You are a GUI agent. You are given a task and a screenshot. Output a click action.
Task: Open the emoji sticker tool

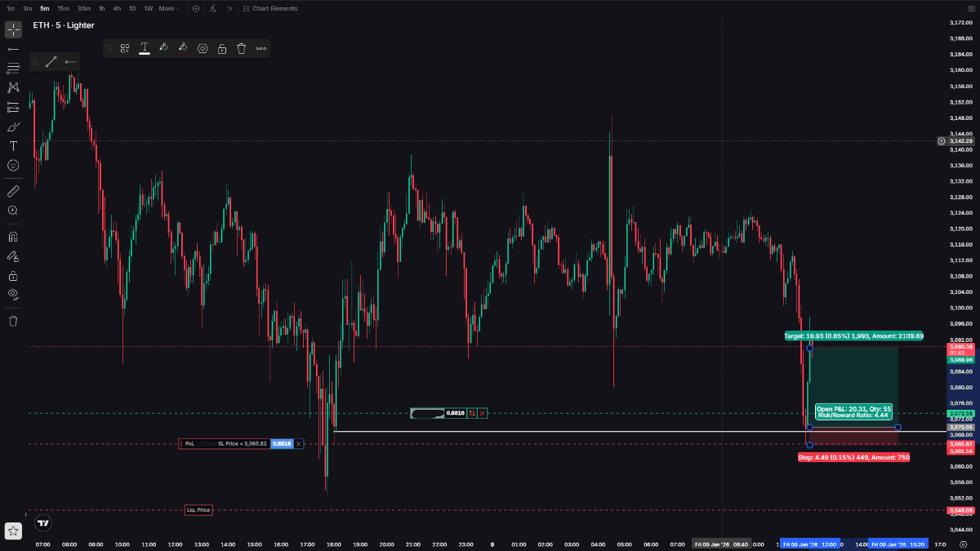pos(13,165)
